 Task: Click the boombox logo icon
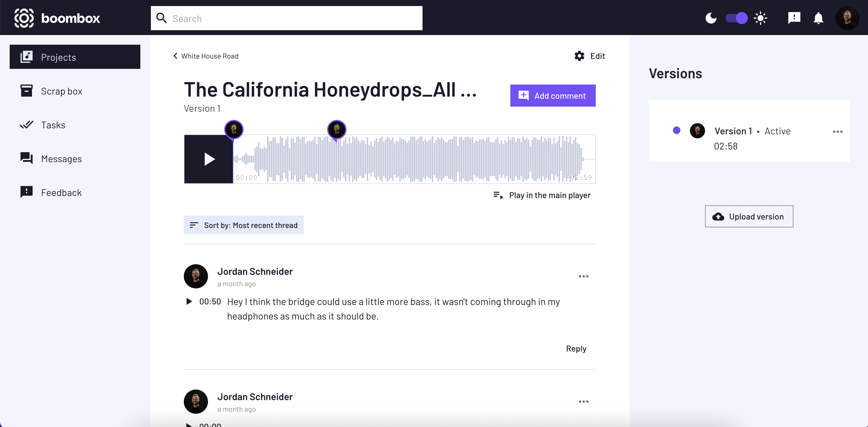click(x=24, y=18)
